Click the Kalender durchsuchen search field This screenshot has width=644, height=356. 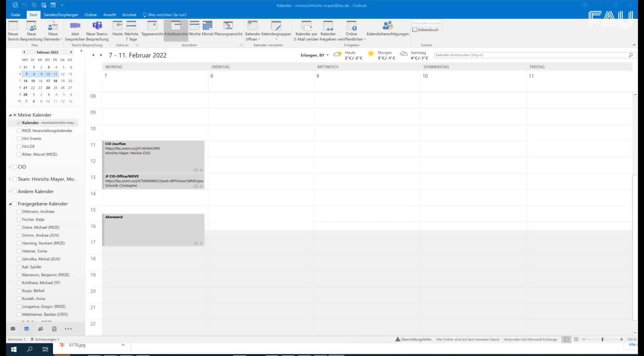pyautogui.click(x=530, y=55)
